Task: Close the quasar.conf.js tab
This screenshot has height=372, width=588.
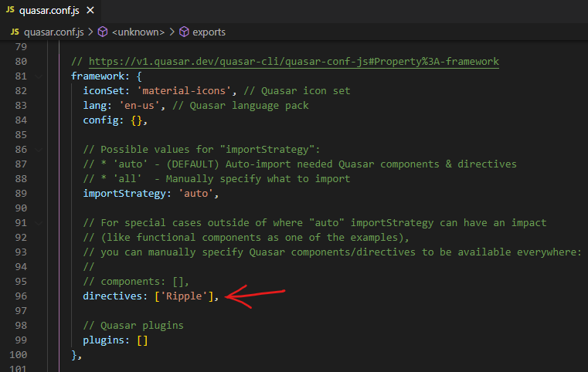Action: point(90,11)
